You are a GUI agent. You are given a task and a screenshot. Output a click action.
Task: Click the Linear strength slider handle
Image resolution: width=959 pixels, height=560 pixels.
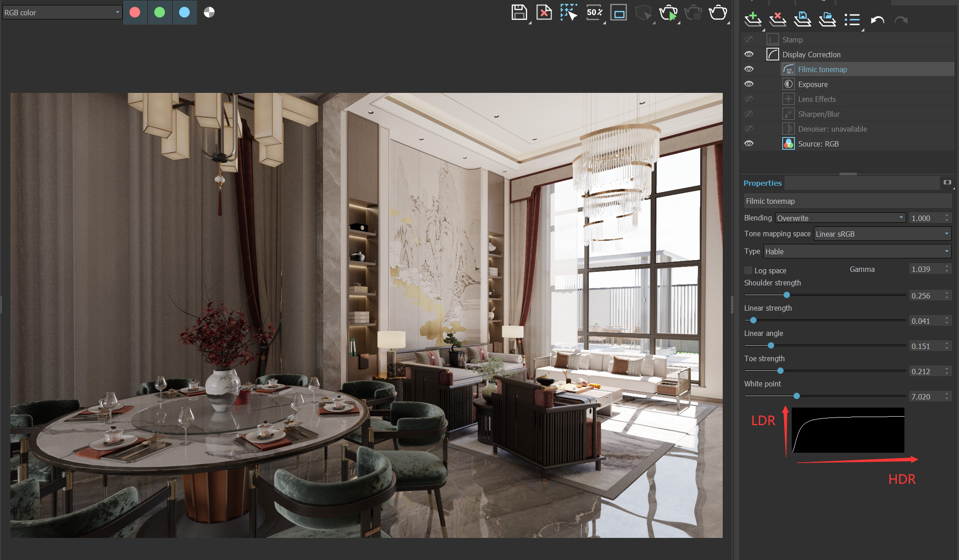[753, 320]
